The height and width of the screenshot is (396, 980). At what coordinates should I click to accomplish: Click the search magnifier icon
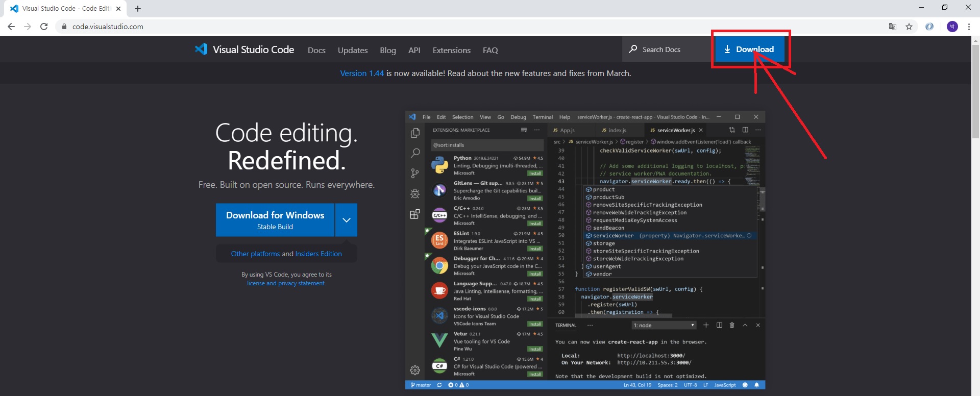pos(633,49)
